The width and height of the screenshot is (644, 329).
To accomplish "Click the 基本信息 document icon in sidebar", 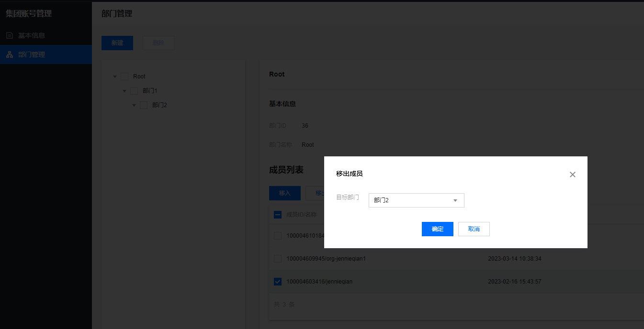I will (10, 35).
